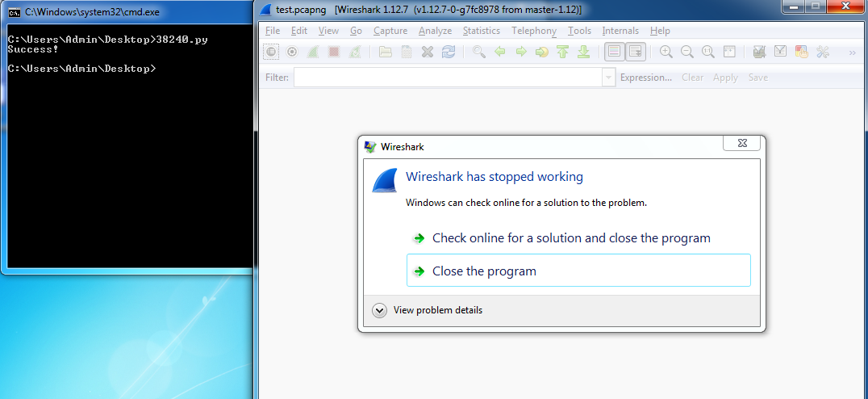868x399 pixels.
Task: Jump to the last packet icon
Action: (x=583, y=52)
